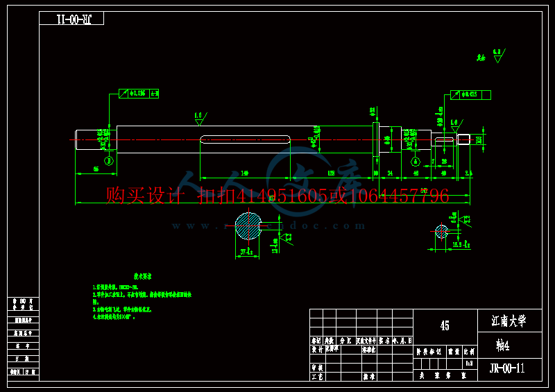Click the material value "45"

tap(445, 325)
